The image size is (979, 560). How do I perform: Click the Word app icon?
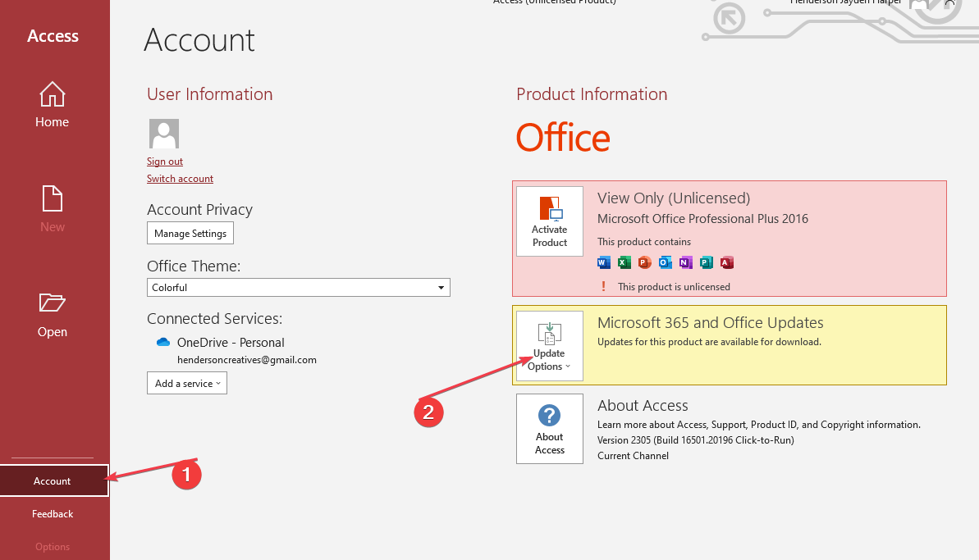[x=604, y=262]
